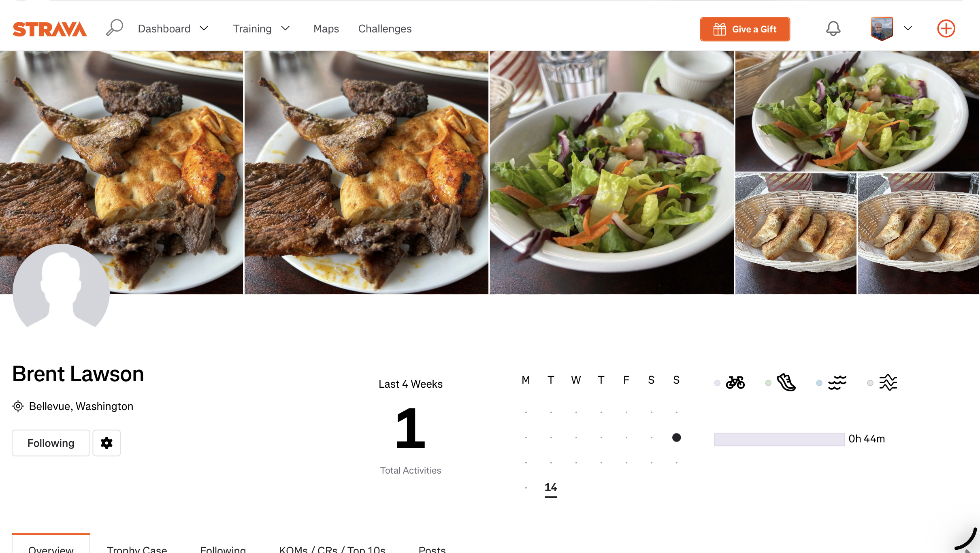The image size is (980, 553).
Task: Open settings gear next to Following
Action: tap(107, 443)
